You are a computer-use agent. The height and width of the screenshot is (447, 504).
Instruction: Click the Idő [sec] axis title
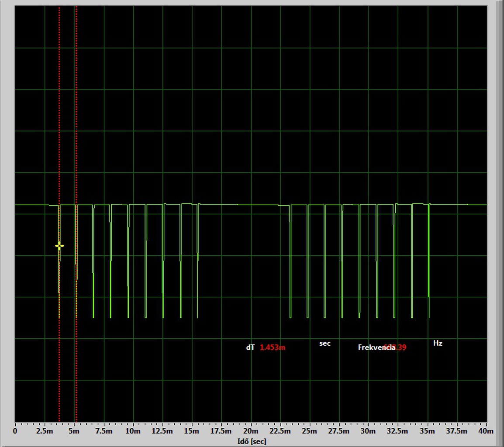252,441
